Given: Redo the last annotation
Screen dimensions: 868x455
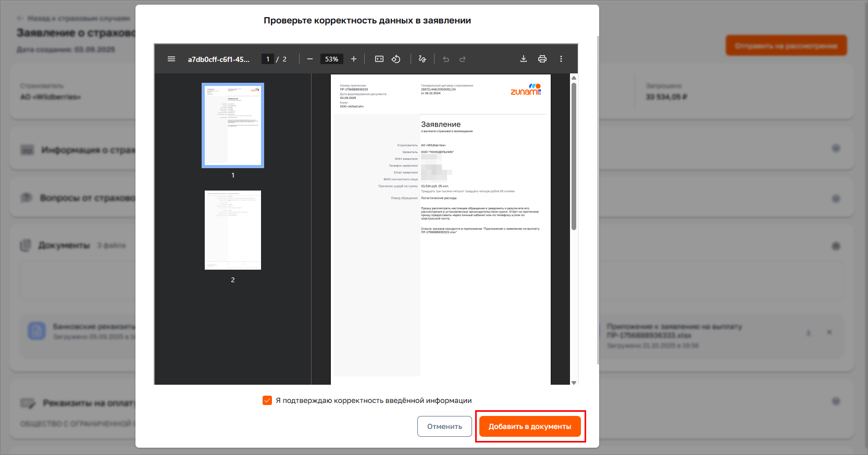Looking at the screenshot, I should pyautogui.click(x=463, y=59).
